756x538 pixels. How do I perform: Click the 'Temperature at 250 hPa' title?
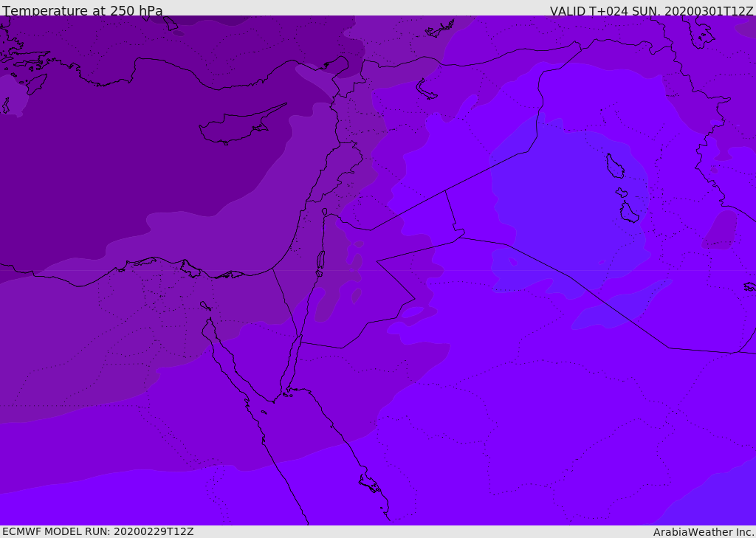coord(83,10)
